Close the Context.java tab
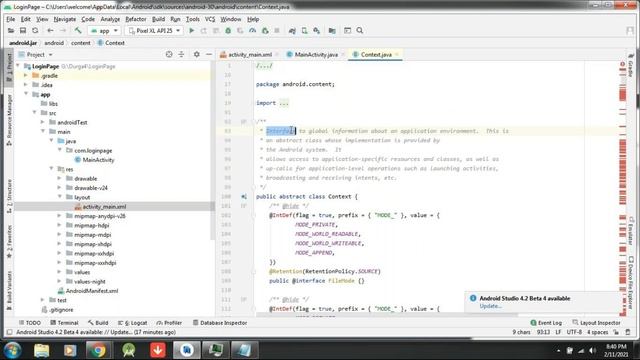 397,54
